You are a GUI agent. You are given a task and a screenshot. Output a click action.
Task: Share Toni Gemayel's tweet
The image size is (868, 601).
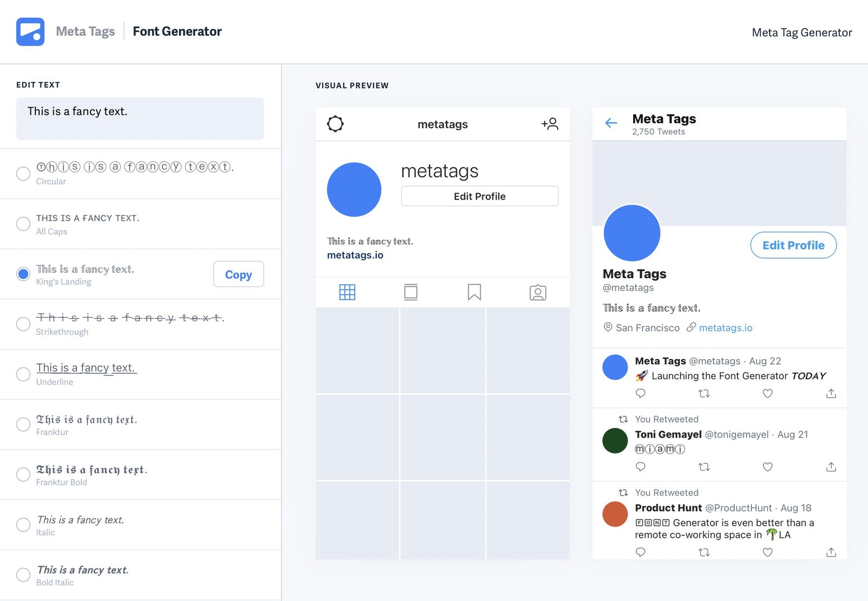click(831, 466)
